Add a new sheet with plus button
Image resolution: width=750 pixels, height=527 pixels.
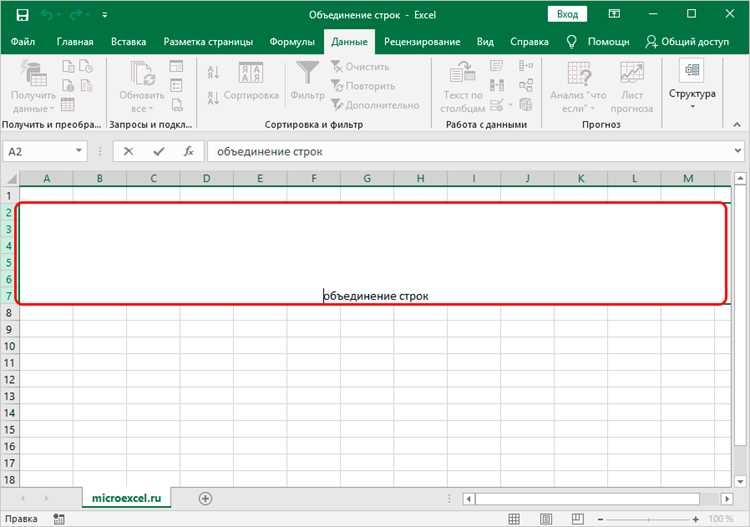[205, 499]
